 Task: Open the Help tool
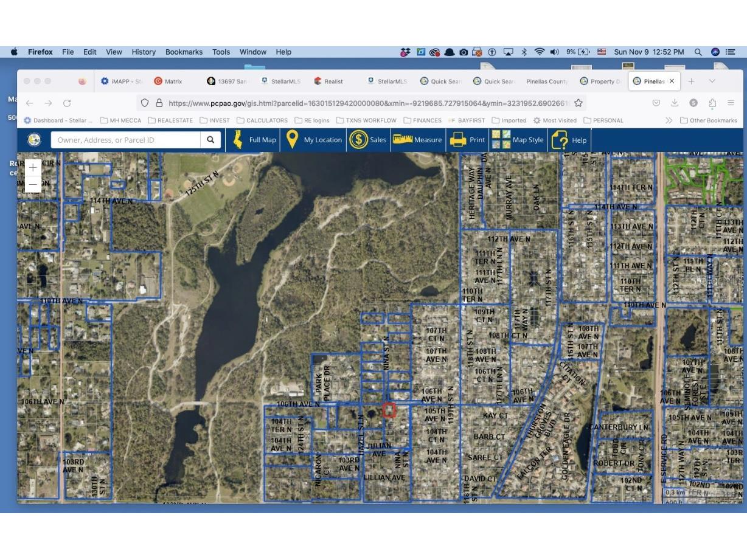coord(569,140)
